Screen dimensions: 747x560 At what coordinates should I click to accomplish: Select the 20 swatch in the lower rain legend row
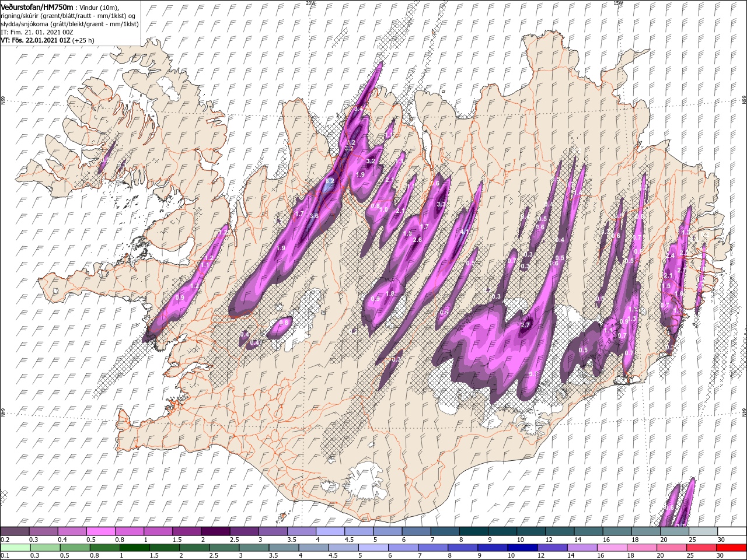pos(672,548)
